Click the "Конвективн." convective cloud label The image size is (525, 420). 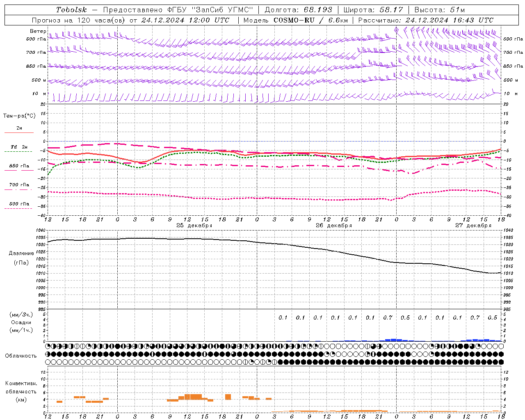click(x=21, y=383)
